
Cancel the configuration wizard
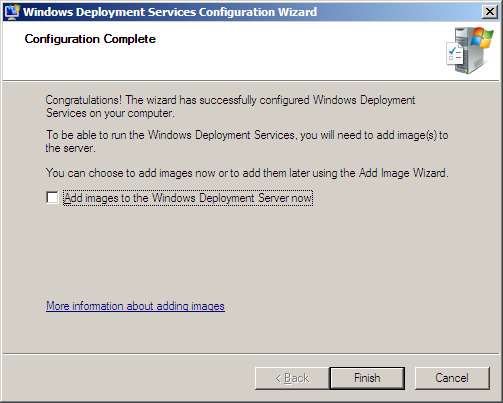pos(452,378)
